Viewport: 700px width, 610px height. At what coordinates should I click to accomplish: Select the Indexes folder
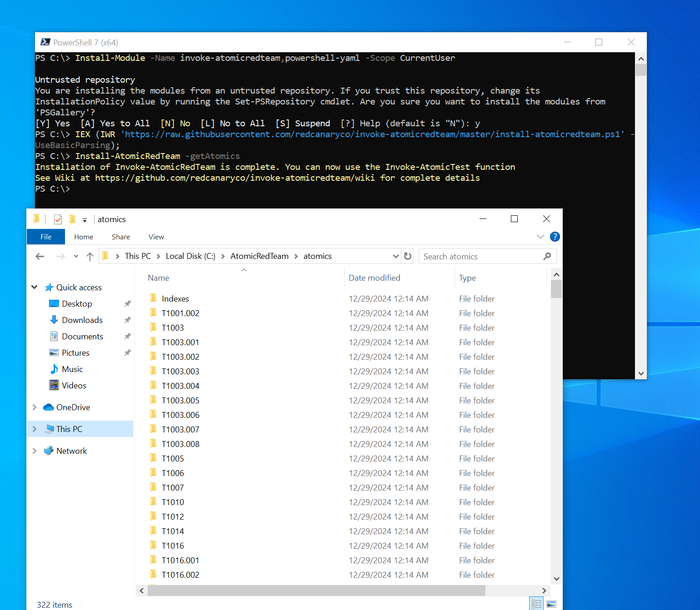point(175,299)
